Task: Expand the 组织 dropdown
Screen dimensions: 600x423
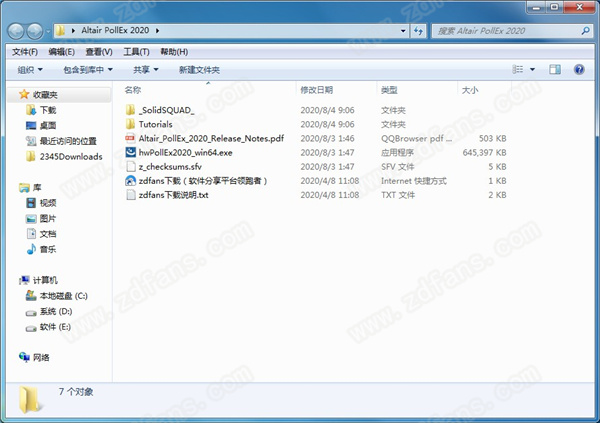Action: click(30, 70)
